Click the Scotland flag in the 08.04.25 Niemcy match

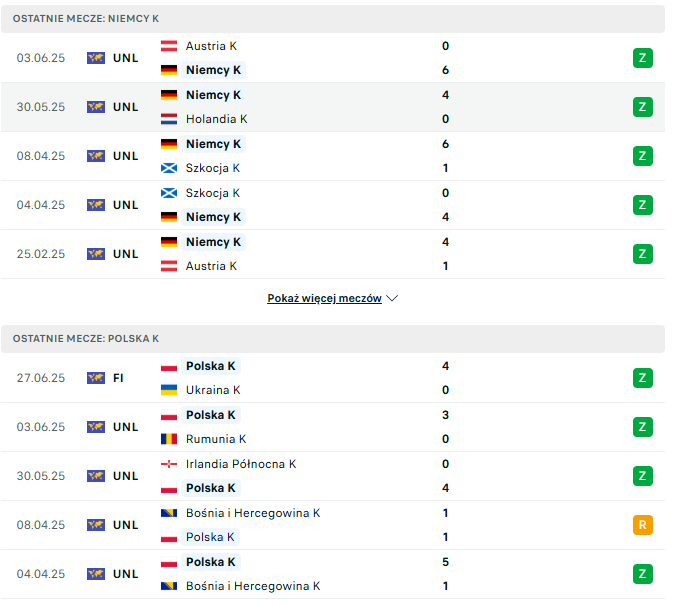tap(169, 168)
